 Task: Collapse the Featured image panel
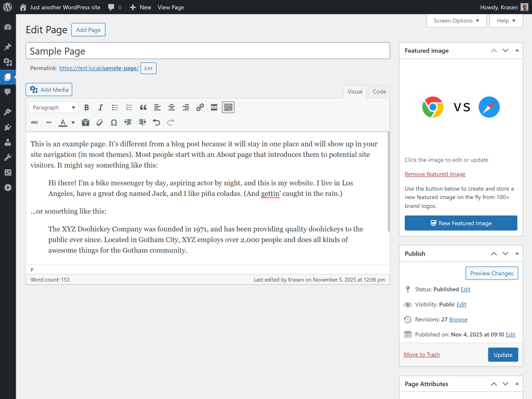[x=516, y=50]
